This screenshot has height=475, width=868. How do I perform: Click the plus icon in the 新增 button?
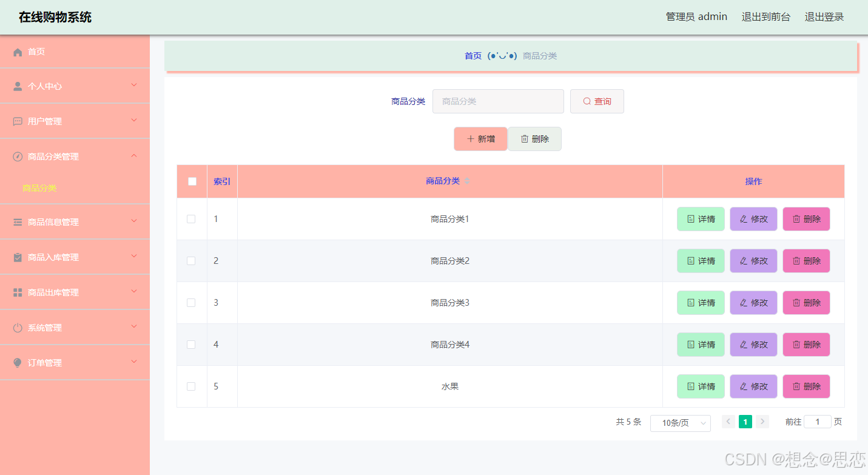[471, 139]
